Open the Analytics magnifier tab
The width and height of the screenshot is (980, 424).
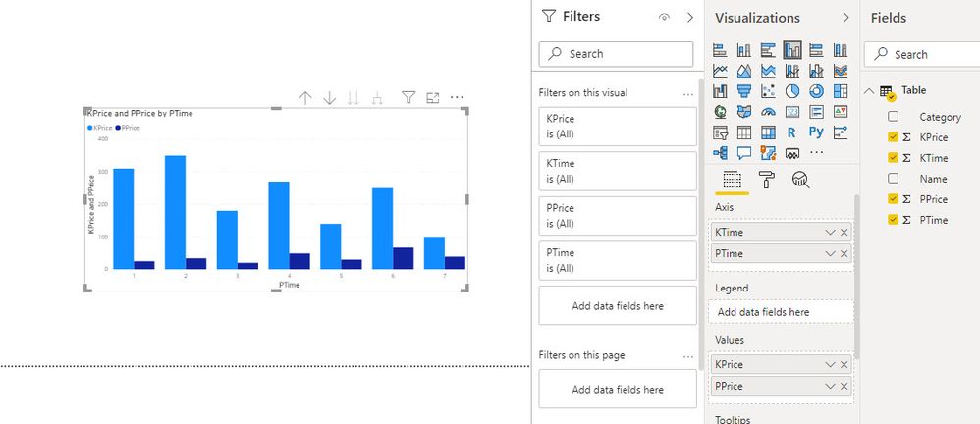click(800, 180)
